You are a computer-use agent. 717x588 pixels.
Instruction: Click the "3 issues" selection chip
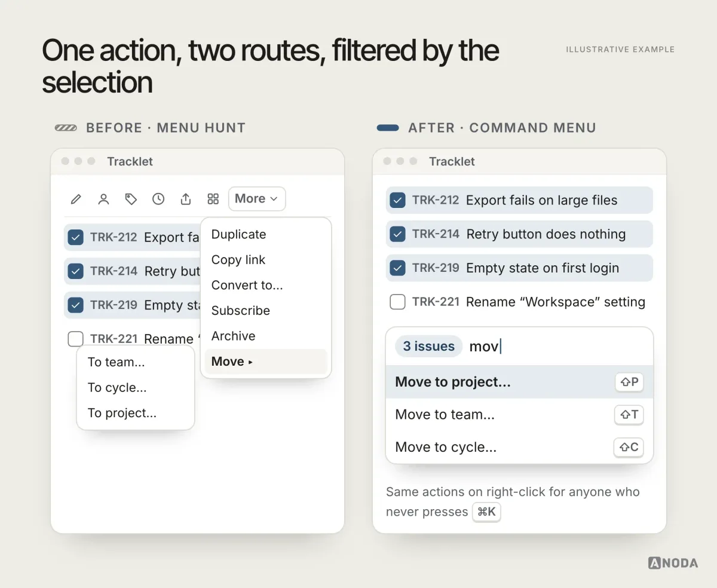[x=429, y=347]
